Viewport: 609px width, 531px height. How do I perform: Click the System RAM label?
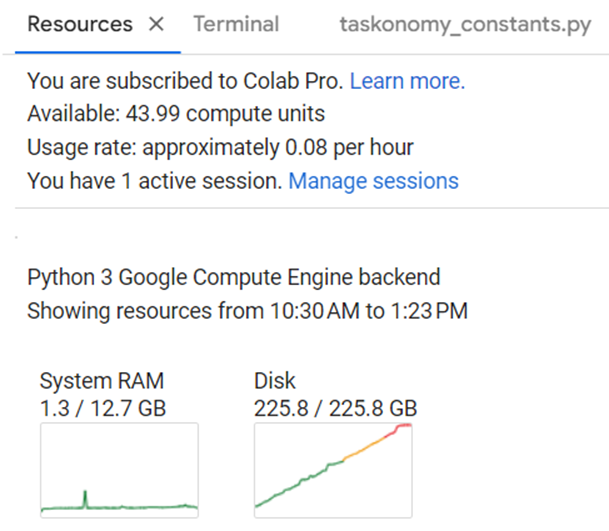[x=101, y=381]
